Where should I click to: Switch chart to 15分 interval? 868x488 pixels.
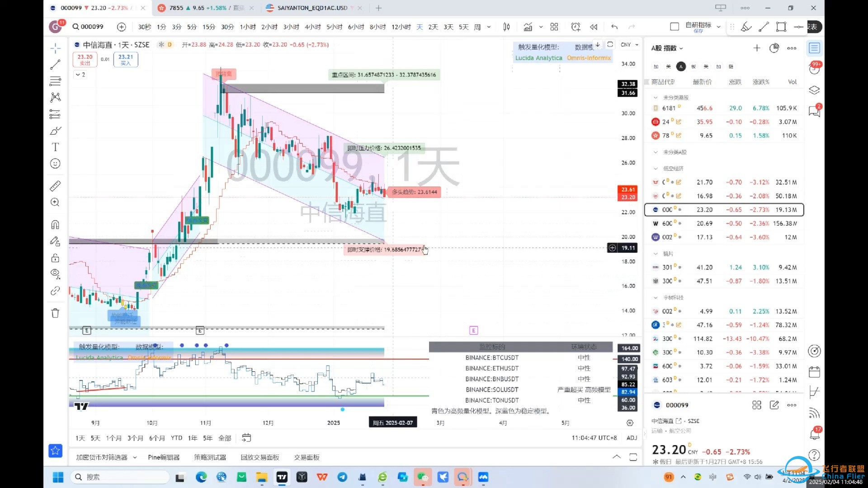(x=209, y=27)
